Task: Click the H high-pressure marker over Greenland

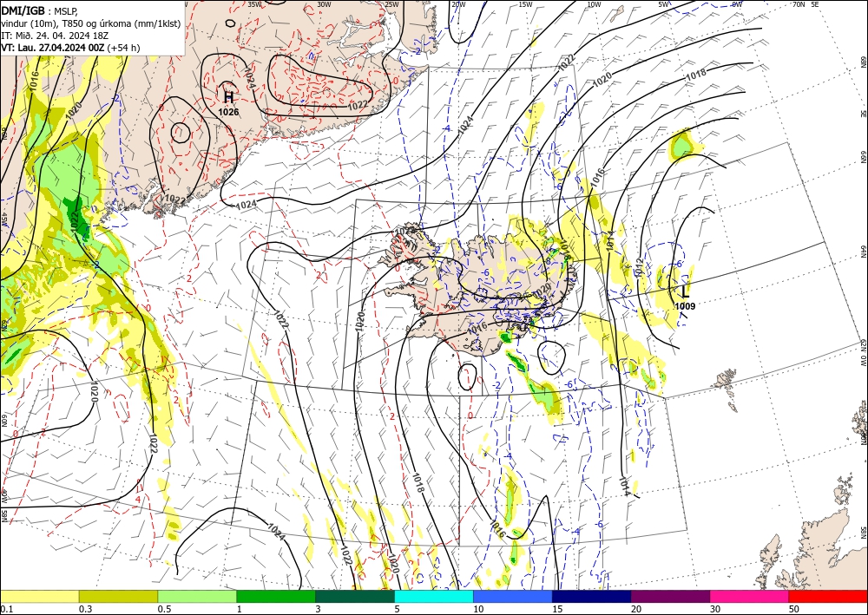Action: pos(228,97)
